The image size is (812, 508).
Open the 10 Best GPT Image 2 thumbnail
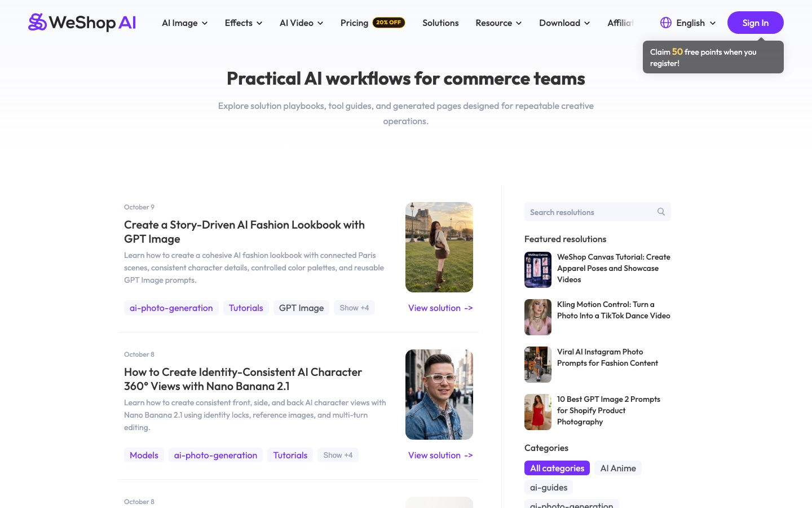[538, 412]
